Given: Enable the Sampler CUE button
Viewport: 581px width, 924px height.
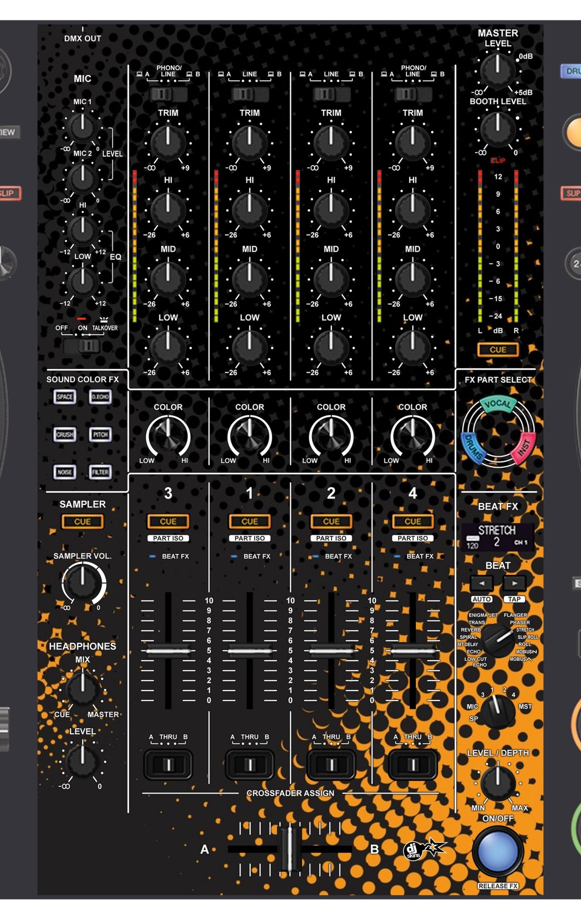Looking at the screenshot, I should 82,522.
